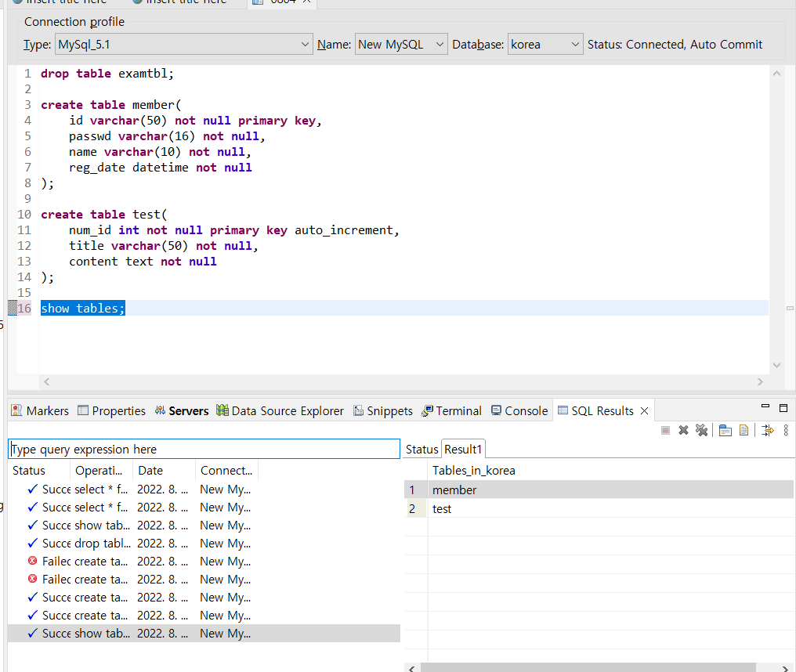Click the 'Type query expression here' filter field
796x672 pixels.
(204, 450)
